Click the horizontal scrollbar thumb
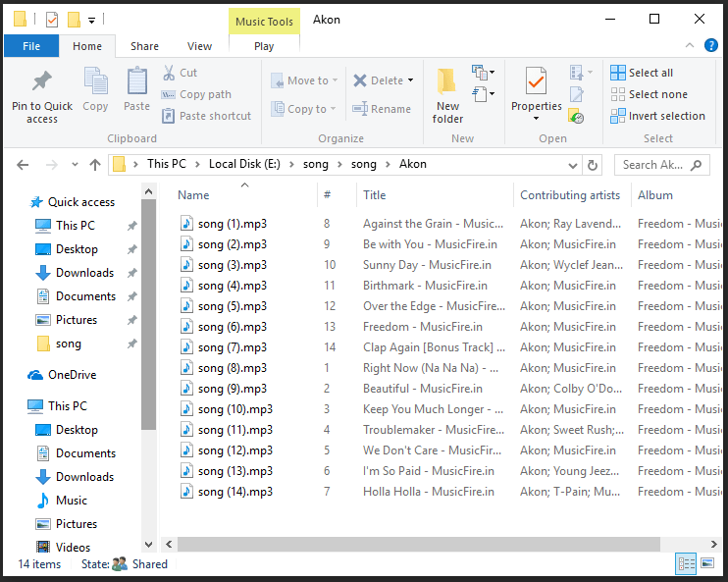The width and height of the screenshot is (728, 582). (x=418, y=544)
